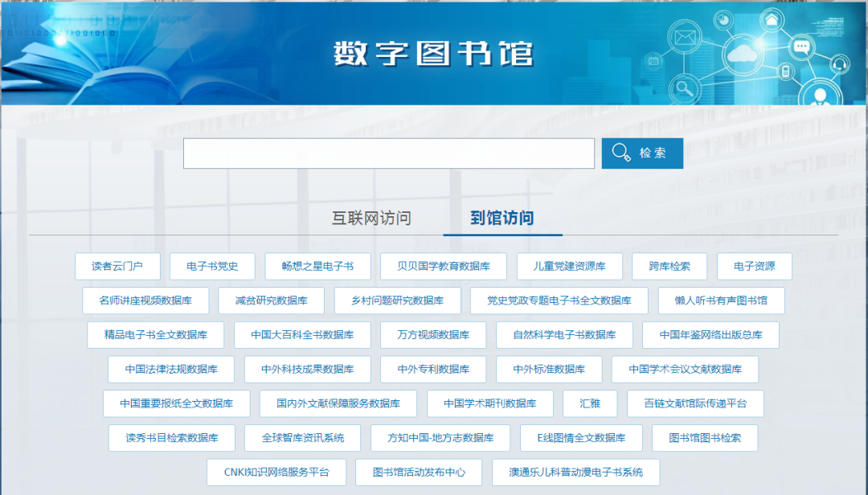The image size is (868, 495).
Task: Open the 读者云门户 link
Action: (x=117, y=266)
